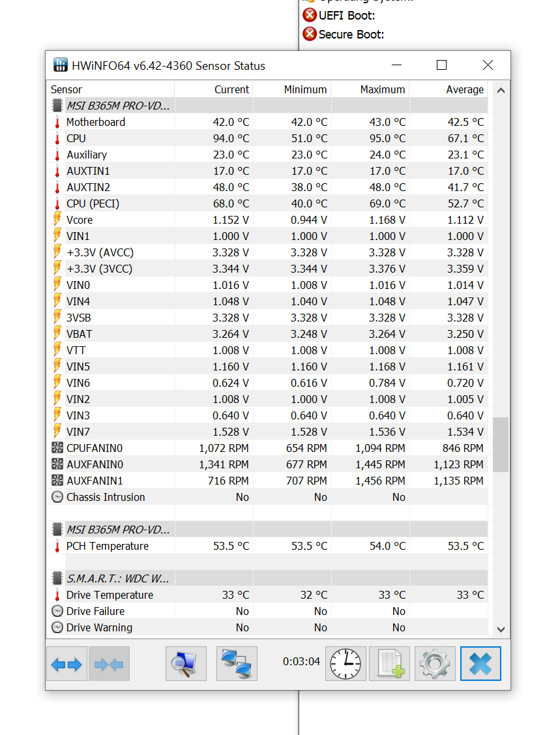Click lightning icon next to VIN7
Viewport: 560px width, 735px height.
pyautogui.click(x=57, y=432)
